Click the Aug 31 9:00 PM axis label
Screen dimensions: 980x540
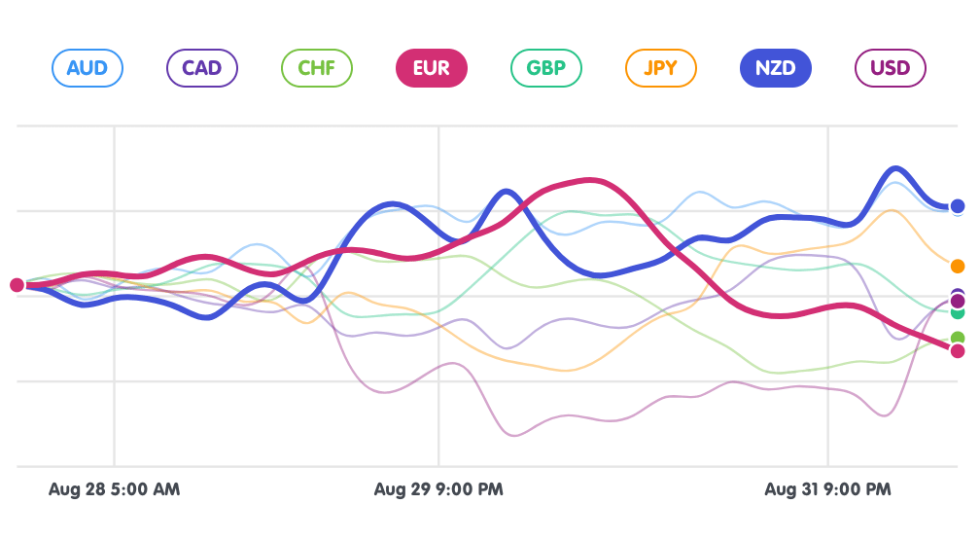(x=827, y=489)
